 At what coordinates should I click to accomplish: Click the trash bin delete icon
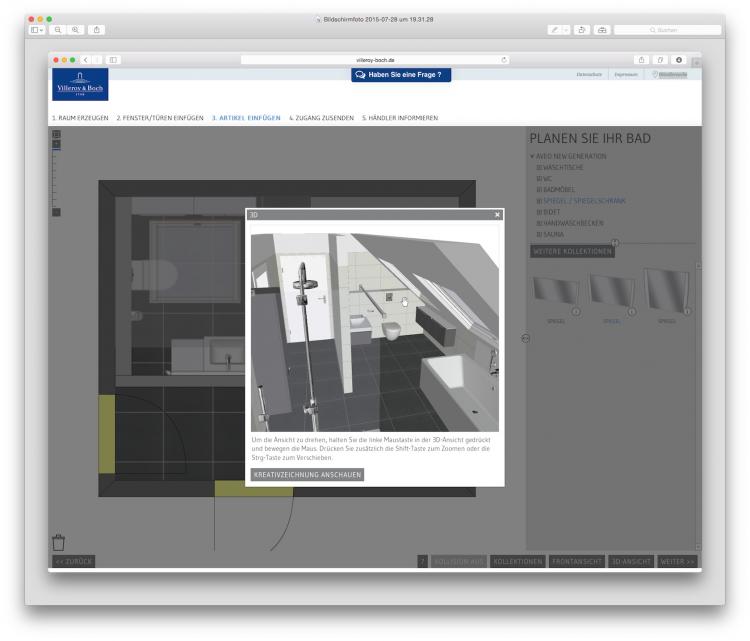(x=58, y=541)
